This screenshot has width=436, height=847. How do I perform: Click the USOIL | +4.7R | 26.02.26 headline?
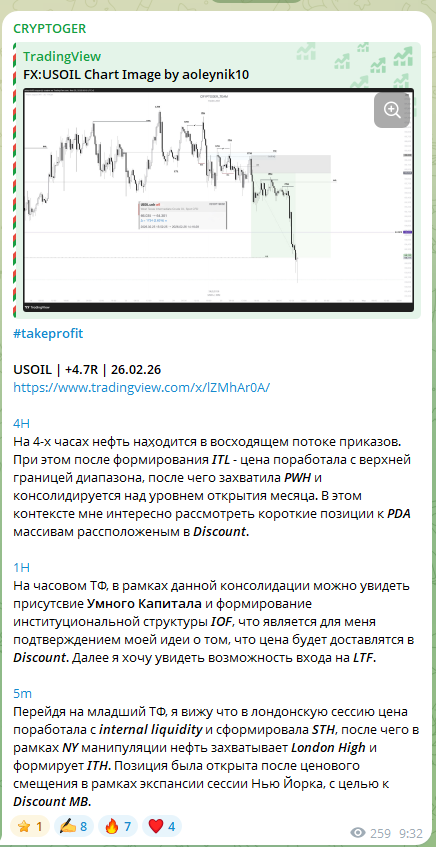point(87,370)
